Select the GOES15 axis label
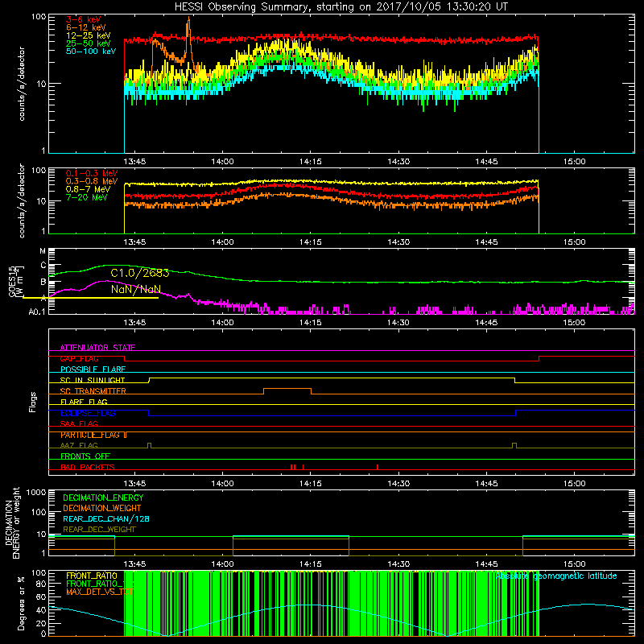644x644 pixels. click(12, 280)
